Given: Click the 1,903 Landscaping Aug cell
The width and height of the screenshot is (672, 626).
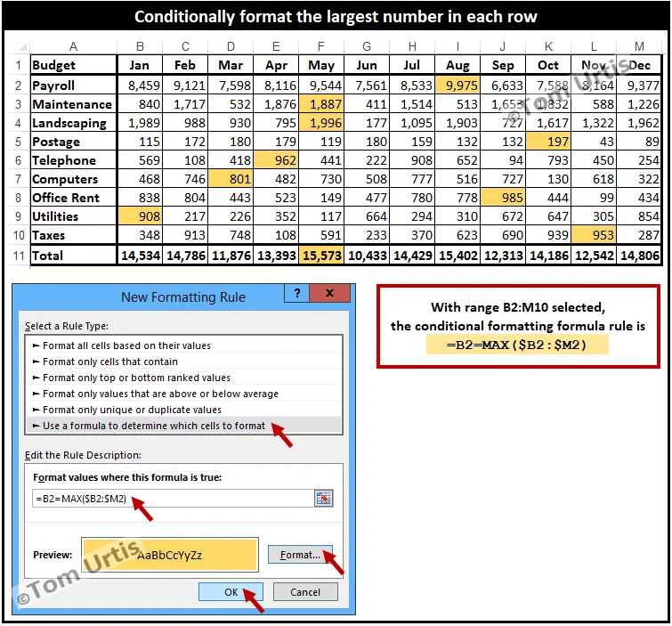Looking at the screenshot, I should tap(457, 123).
